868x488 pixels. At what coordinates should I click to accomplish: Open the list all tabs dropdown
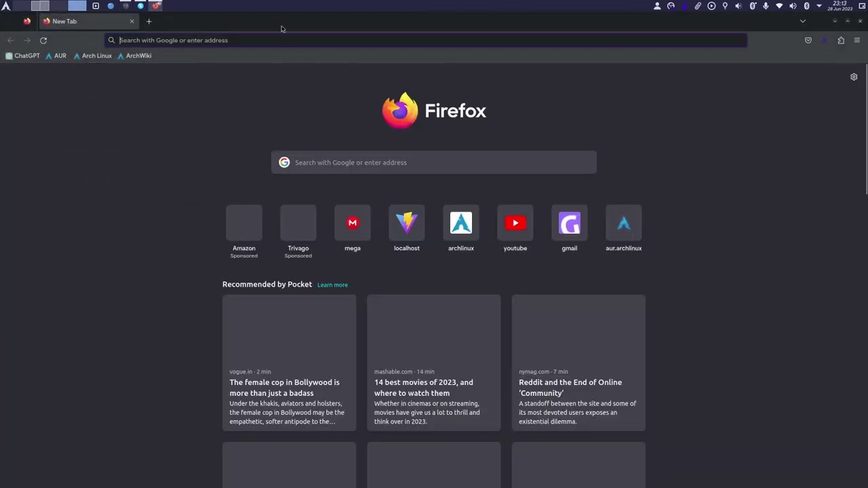point(803,21)
